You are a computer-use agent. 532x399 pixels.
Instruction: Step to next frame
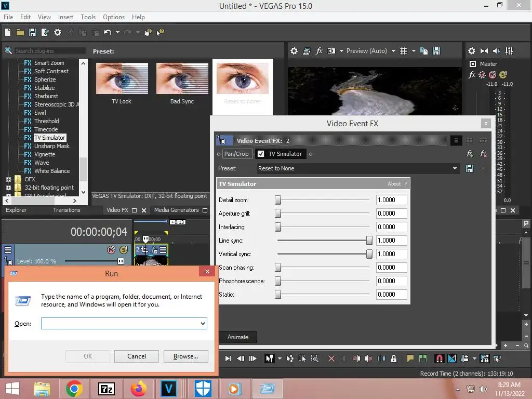(253, 358)
